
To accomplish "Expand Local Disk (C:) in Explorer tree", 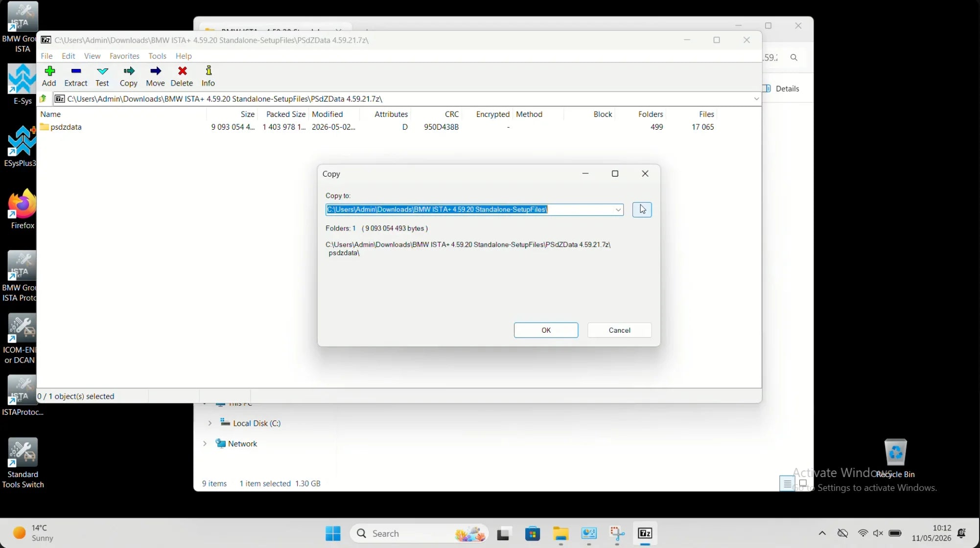I will coord(210,423).
